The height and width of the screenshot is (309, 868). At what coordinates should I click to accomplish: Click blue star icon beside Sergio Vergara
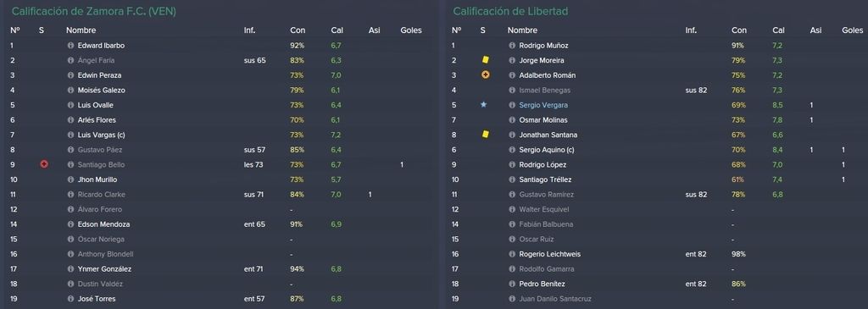(483, 104)
